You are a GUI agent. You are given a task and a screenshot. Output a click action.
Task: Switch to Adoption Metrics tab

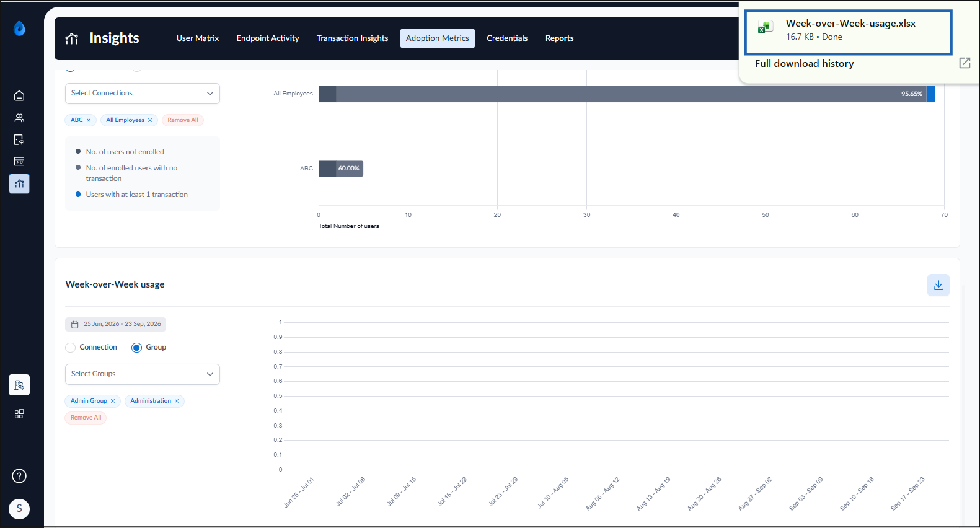(438, 38)
